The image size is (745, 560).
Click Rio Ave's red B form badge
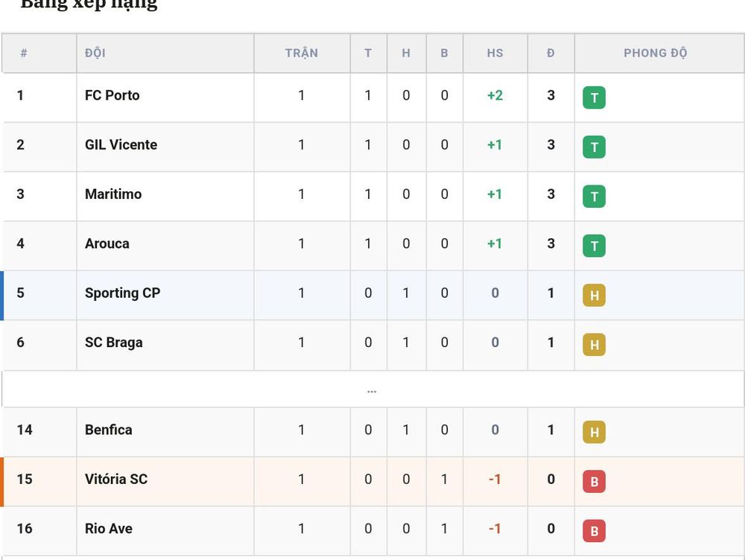[594, 530]
